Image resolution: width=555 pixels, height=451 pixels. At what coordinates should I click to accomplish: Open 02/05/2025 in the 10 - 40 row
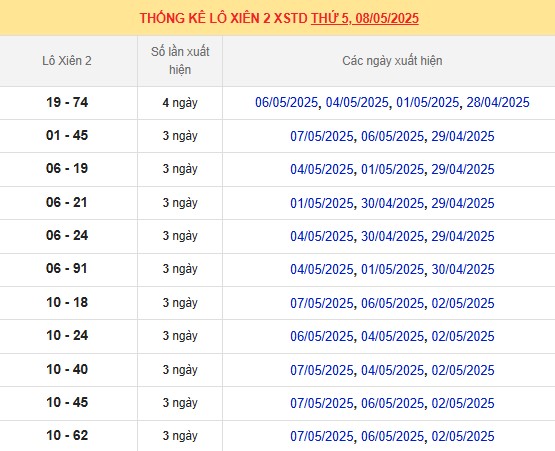click(x=463, y=370)
